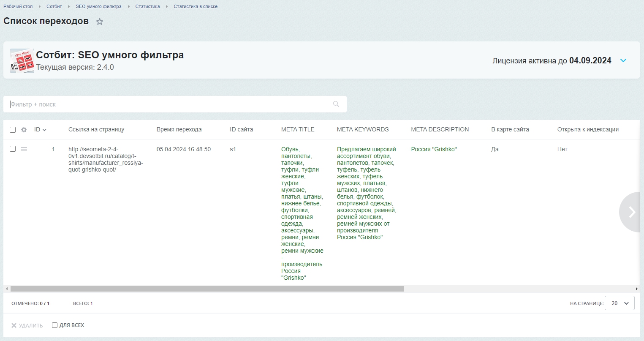Click the 'Сотбит: SEO умного фильтра' heading
The width and height of the screenshot is (644, 341).
(x=110, y=55)
